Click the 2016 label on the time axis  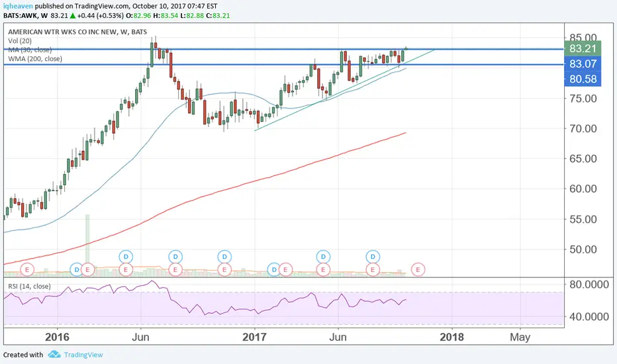point(57,338)
